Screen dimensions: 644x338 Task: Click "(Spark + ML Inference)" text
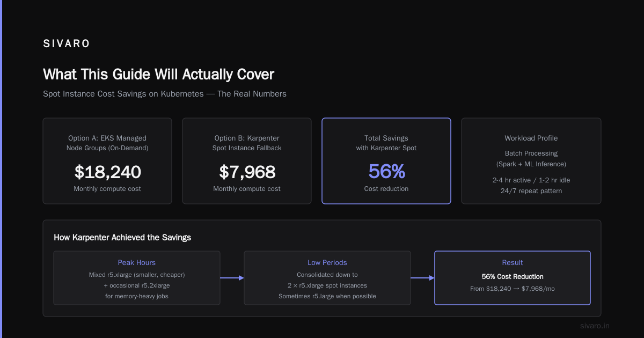tap(531, 164)
